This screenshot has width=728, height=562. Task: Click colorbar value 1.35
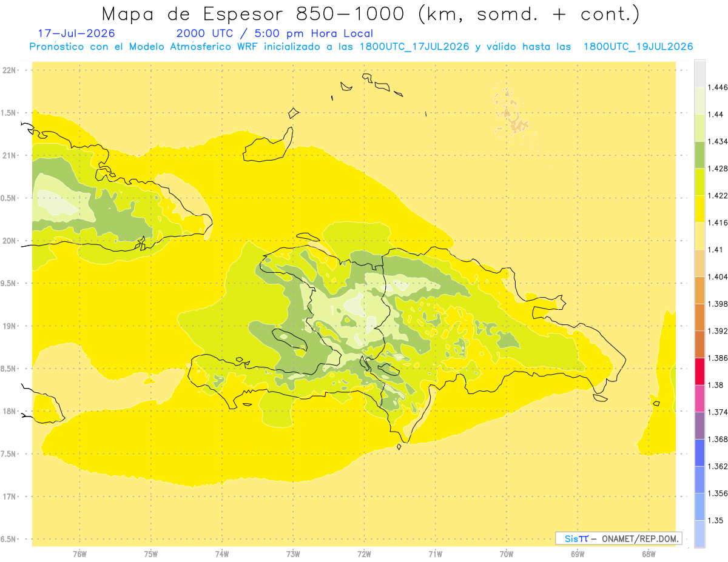[x=716, y=520]
